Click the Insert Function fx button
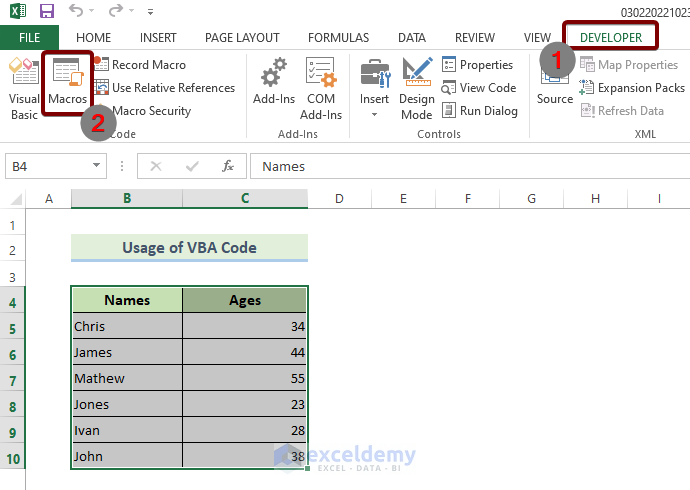The width and height of the screenshot is (690, 490). coord(228,166)
